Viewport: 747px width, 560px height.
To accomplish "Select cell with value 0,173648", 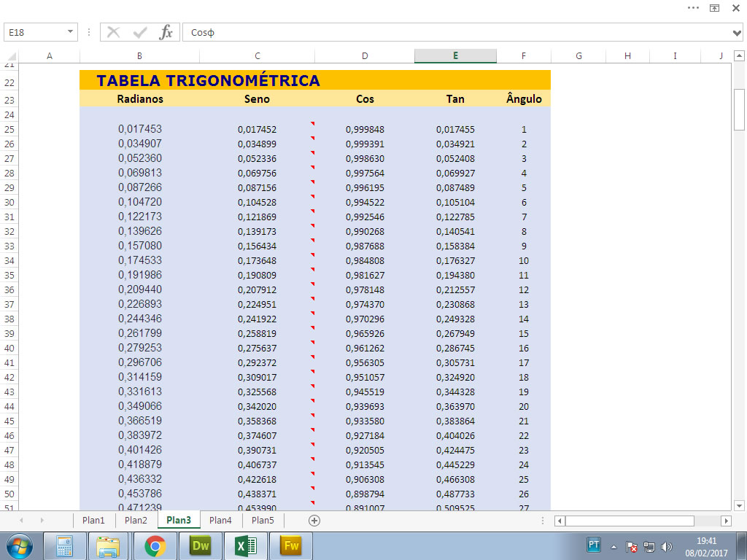I will [258, 261].
